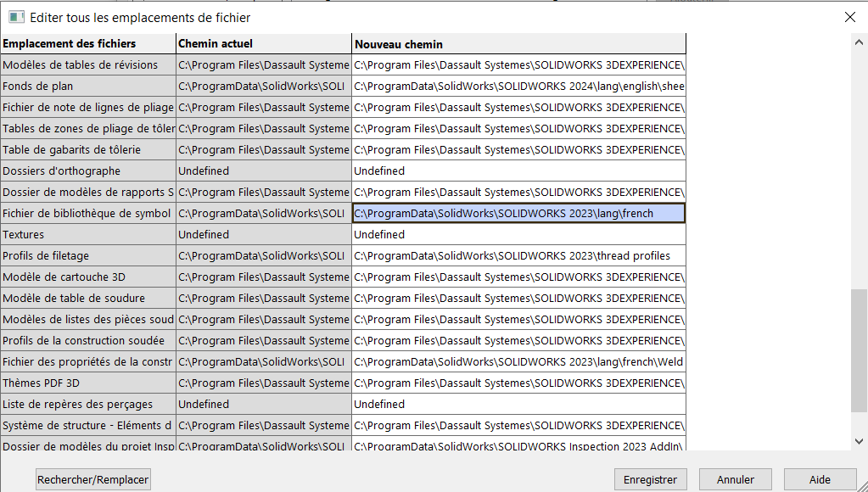Select the 'Emplacement des fichiers' column header
The image size is (868, 492).
coord(87,44)
